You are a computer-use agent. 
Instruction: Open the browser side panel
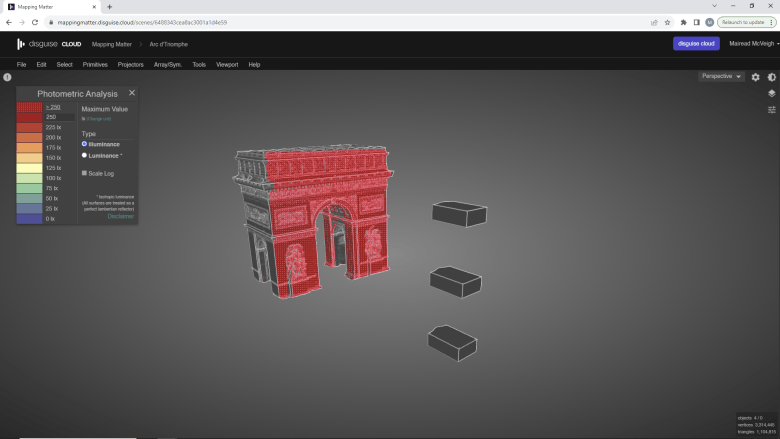(x=696, y=22)
